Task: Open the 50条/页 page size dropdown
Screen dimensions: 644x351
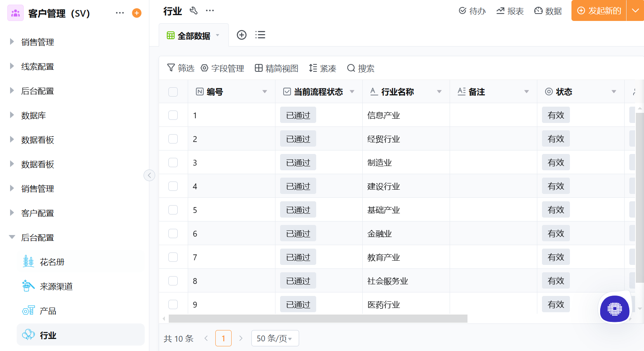Action: tap(275, 338)
